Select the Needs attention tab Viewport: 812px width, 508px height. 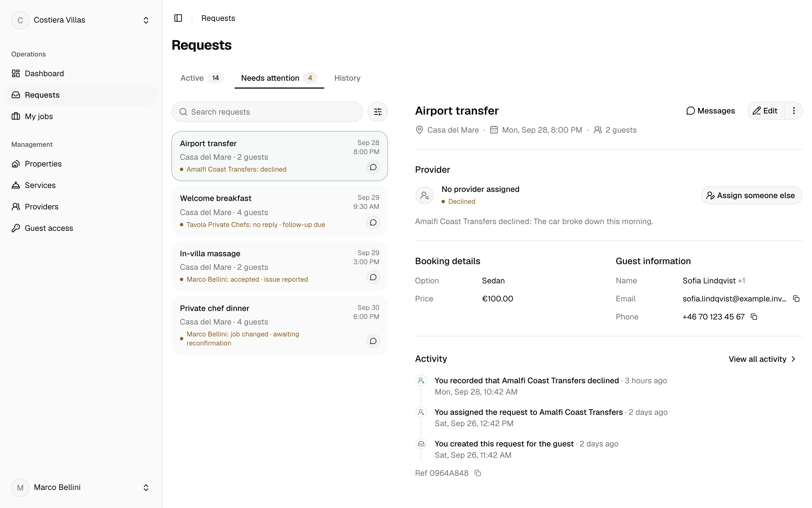pyautogui.click(x=279, y=78)
